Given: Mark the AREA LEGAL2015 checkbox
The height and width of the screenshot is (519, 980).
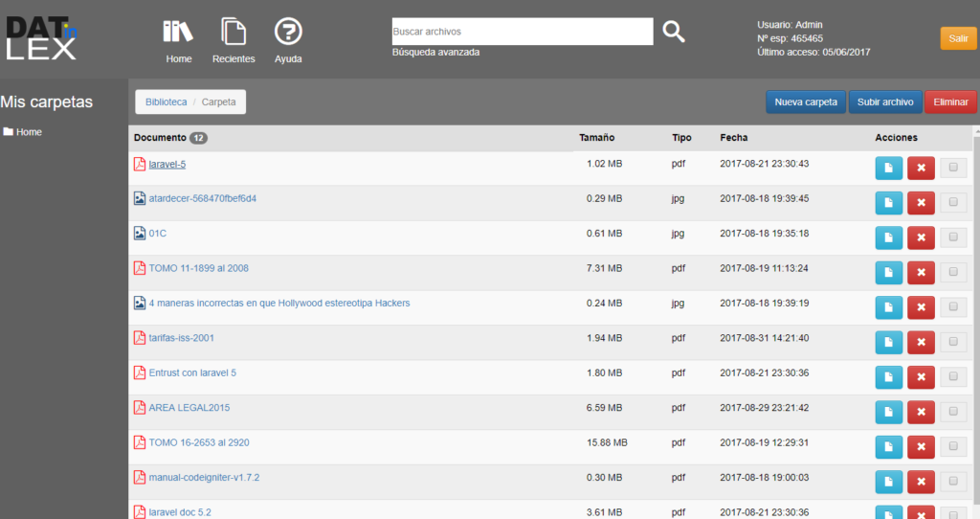Looking at the screenshot, I should click(953, 411).
